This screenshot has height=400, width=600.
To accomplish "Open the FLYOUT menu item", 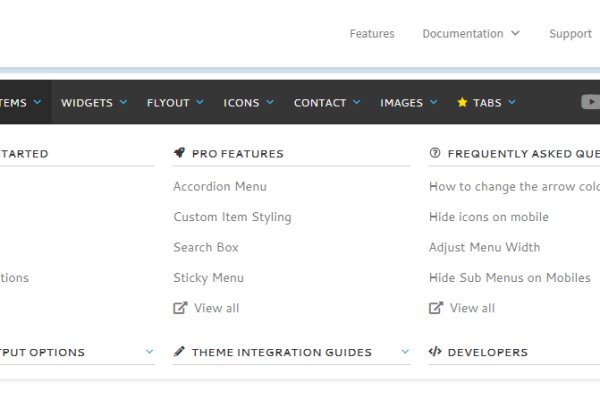I will pos(175,103).
